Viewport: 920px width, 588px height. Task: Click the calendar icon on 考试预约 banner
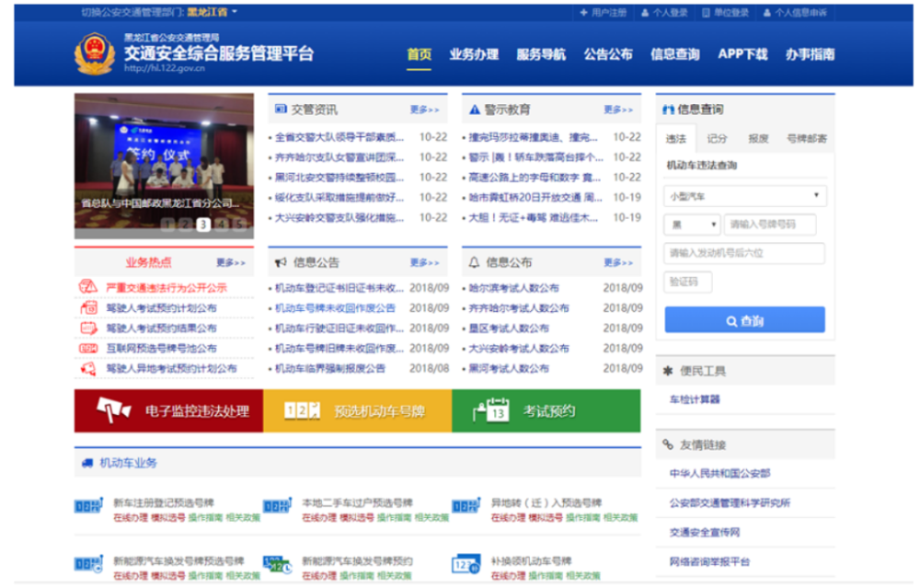491,410
